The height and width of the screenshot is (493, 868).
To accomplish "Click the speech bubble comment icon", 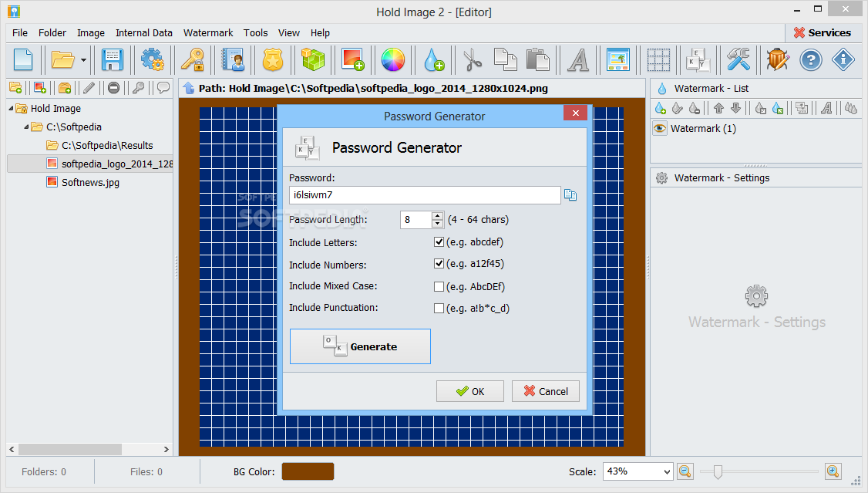I will tap(163, 87).
